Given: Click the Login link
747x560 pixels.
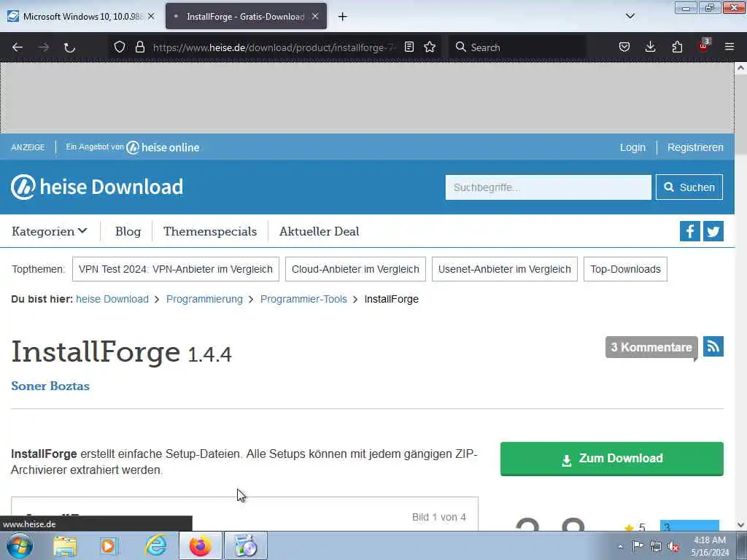Looking at the screenshot, I should pyautogui.click(x=632, y=147).
